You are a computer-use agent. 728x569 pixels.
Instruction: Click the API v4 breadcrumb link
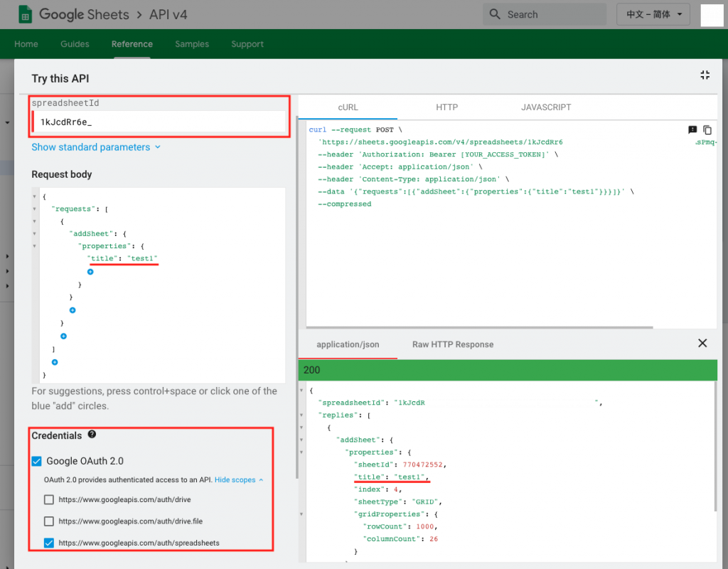click(x=168, y=15)
